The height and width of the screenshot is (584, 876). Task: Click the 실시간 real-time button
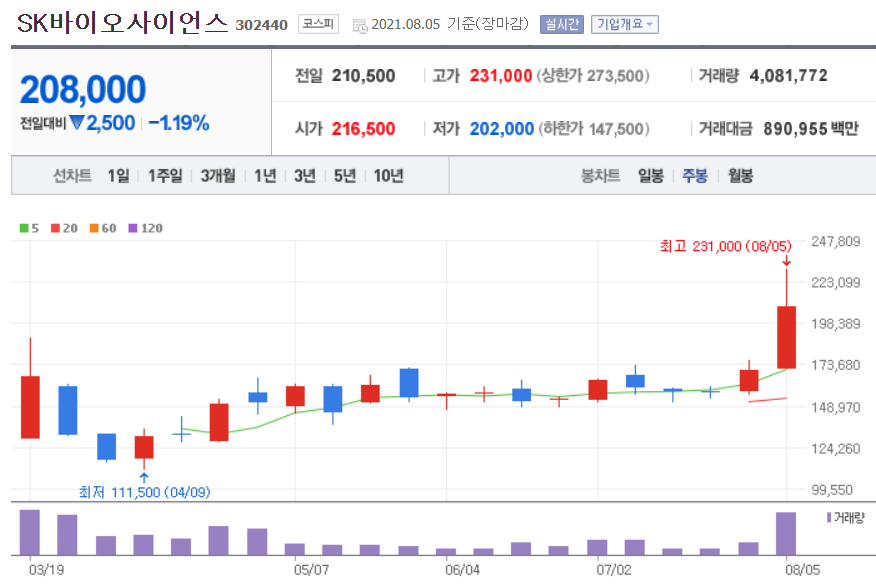click(561, 25)
